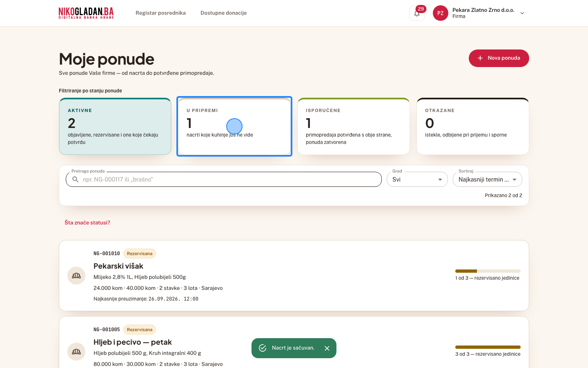This screenshot has width=588, height=368.
Task: Click 'Hljeb polubijeli 500 g, Kruh integralni 400 g' text
Action: click(147, 353)
